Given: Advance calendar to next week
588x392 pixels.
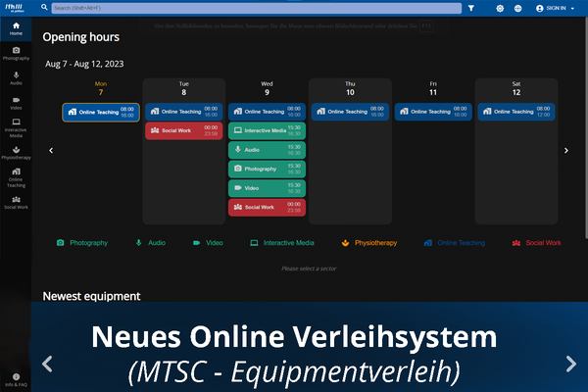Looking at the screenshot, I should pyautogui.click(x=565, y=151).
